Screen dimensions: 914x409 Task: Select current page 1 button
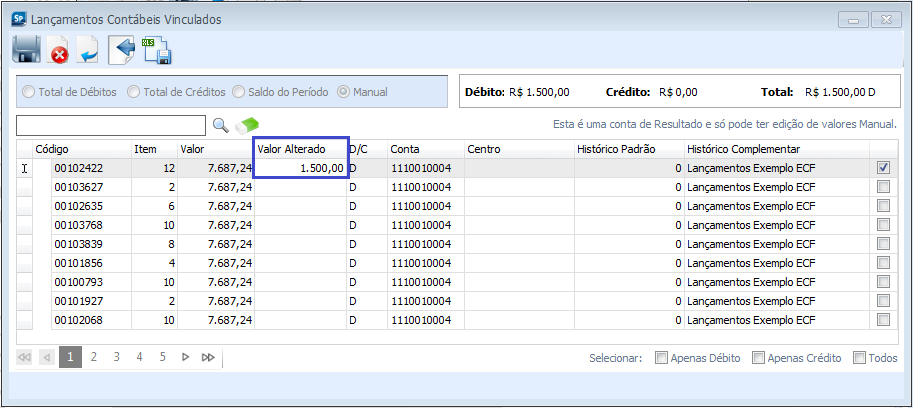click(71, 357)
